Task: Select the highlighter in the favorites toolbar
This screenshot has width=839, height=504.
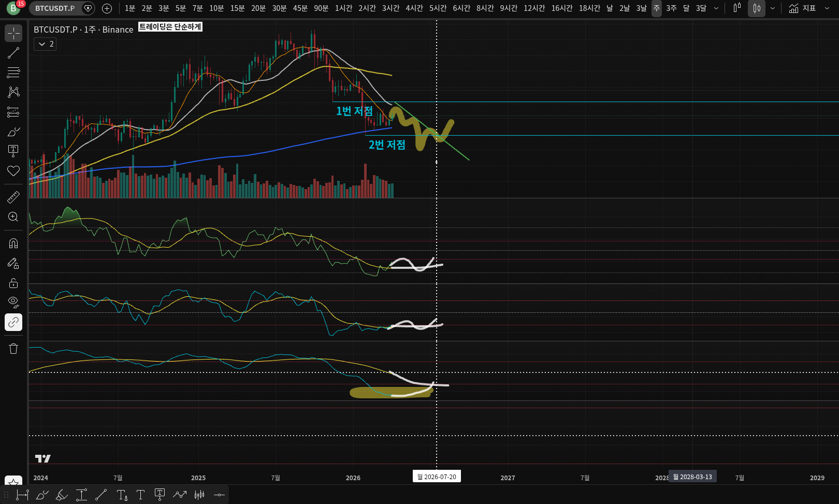Action: pos(62,495)
